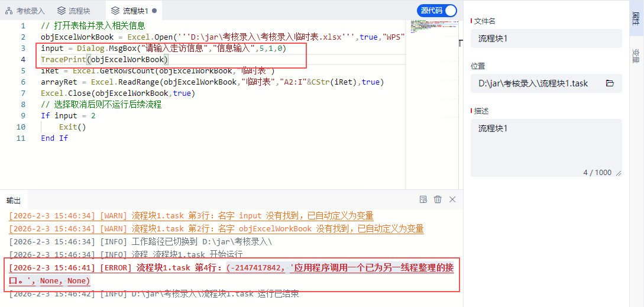Click the 描述 label
Viewport: 644px width, 307px height.
point(481,111)
